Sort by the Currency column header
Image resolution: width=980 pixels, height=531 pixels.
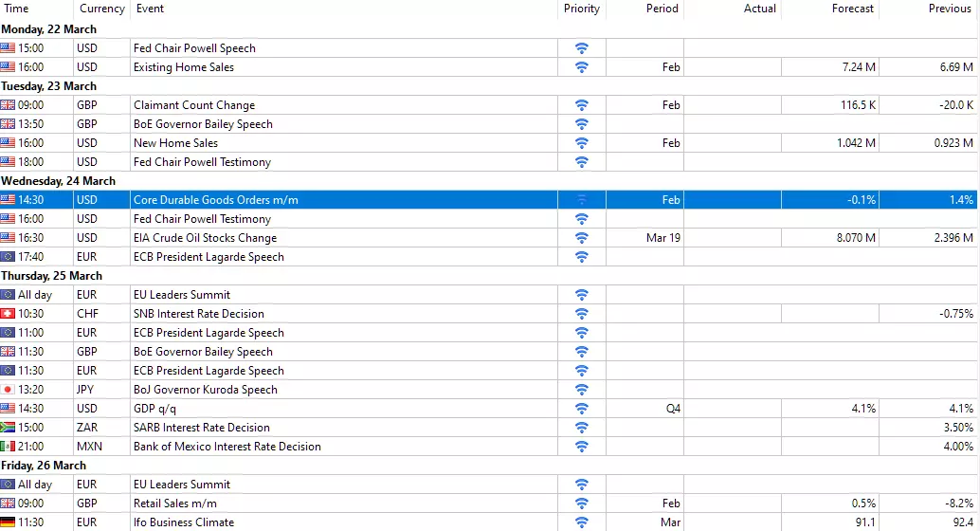click(101, 9)
